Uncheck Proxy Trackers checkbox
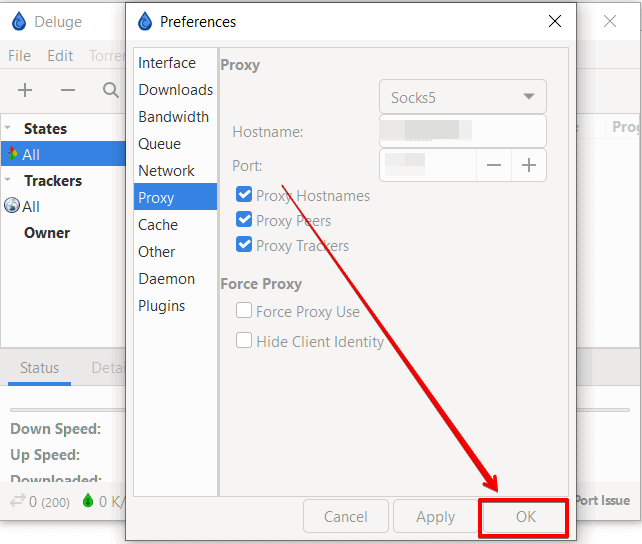This screenshot has width=642, height=544. [x=244, y=244]
